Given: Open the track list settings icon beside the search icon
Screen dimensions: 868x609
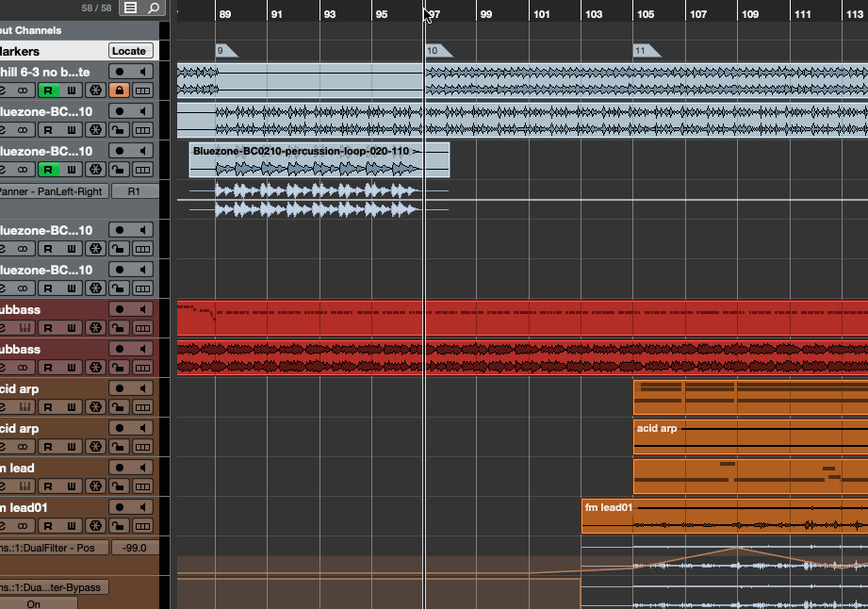Looking at the screenshot, I should click(131, 8).
